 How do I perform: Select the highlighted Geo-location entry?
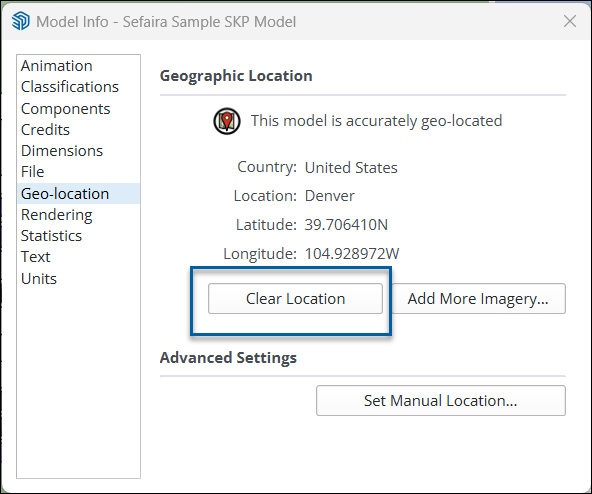(79, 193)
